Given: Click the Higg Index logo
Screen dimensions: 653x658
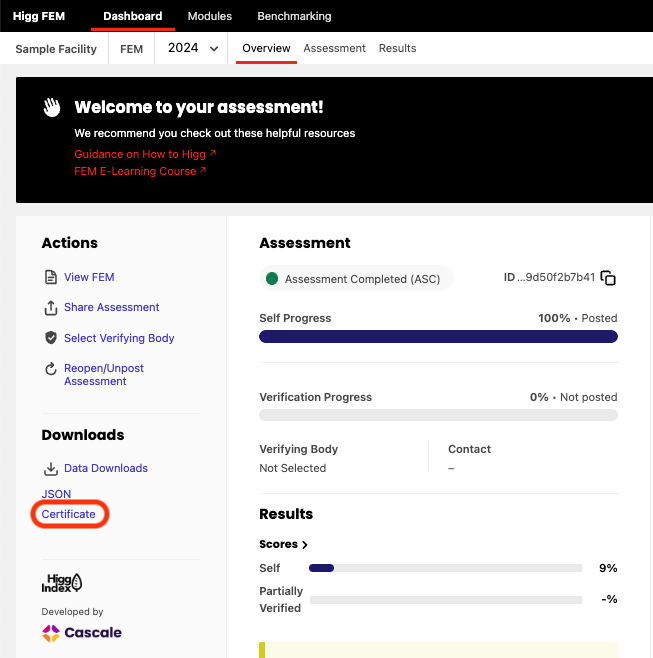Looking at the screenshot, I should 62,583.
